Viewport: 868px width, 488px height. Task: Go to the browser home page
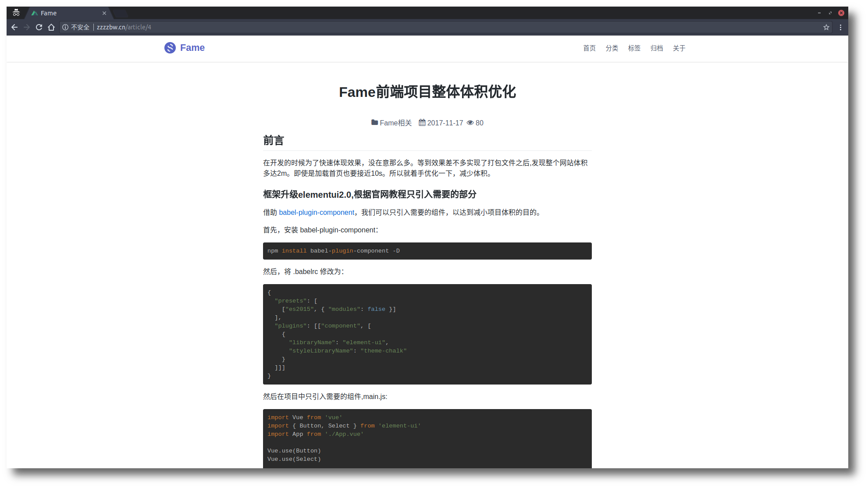tap(51, 27)
